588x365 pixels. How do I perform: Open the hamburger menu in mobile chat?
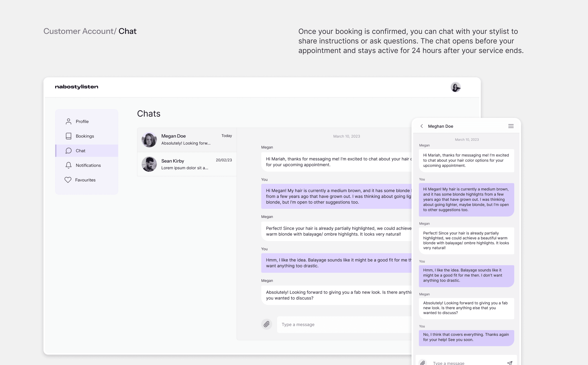tap(511, 126)
